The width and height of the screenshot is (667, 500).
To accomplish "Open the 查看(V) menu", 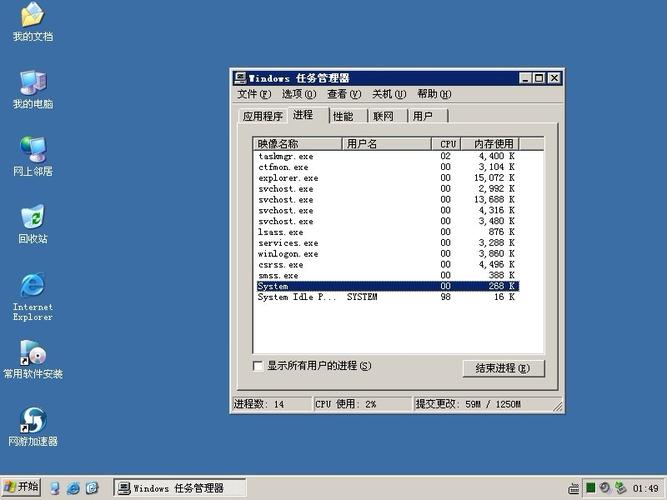I will tap(344, 94).
